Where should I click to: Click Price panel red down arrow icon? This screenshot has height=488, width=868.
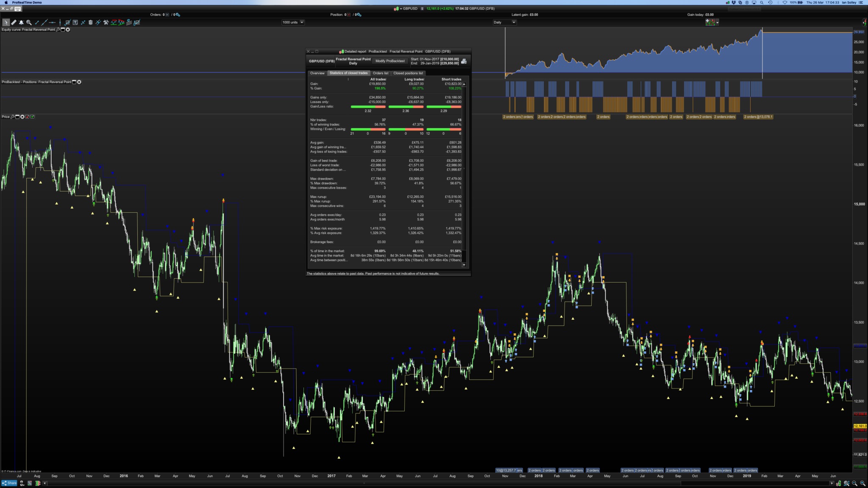(x=28, y=117)
